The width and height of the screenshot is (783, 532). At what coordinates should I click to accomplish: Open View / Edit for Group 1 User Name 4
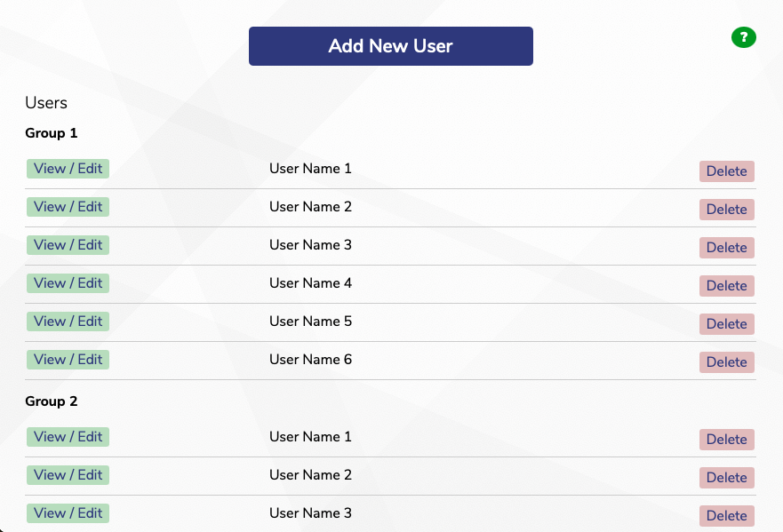[x=68, y=283]
